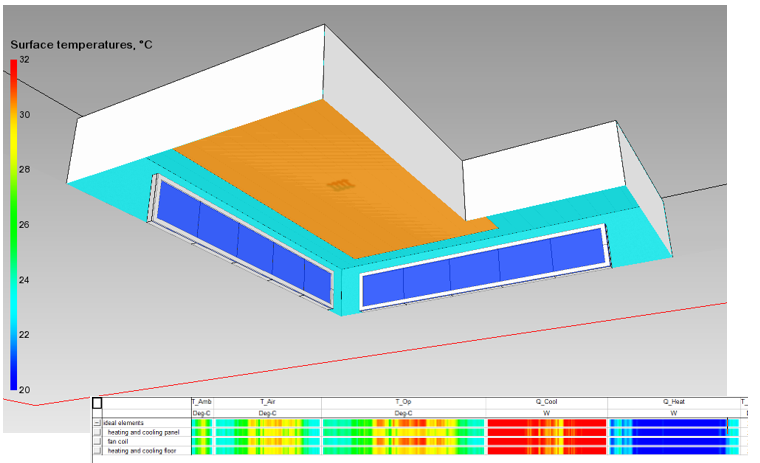Click the T_Air column header
The image size is (760, 463).
point(267,402)
